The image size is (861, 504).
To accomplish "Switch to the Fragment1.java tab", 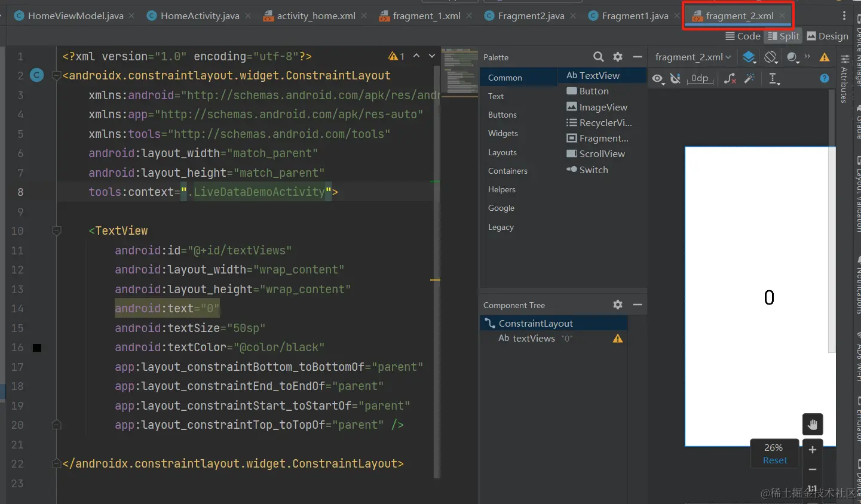I will coord(635,16).
